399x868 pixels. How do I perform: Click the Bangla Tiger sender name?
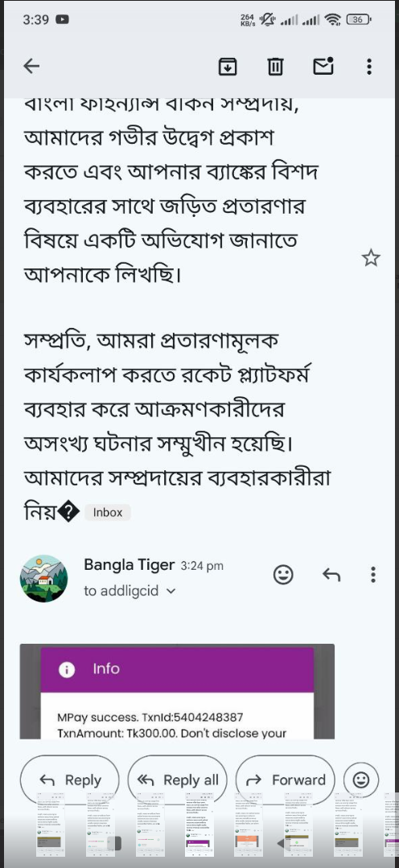(130, 565)
